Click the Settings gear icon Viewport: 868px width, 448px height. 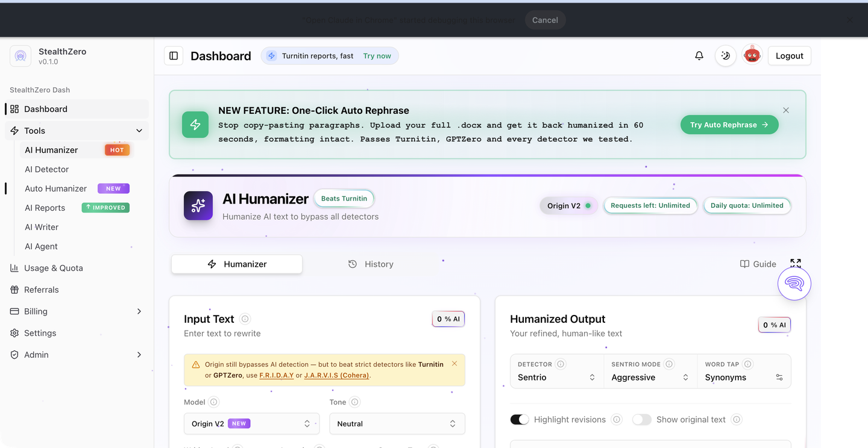[x=14, y=333]
